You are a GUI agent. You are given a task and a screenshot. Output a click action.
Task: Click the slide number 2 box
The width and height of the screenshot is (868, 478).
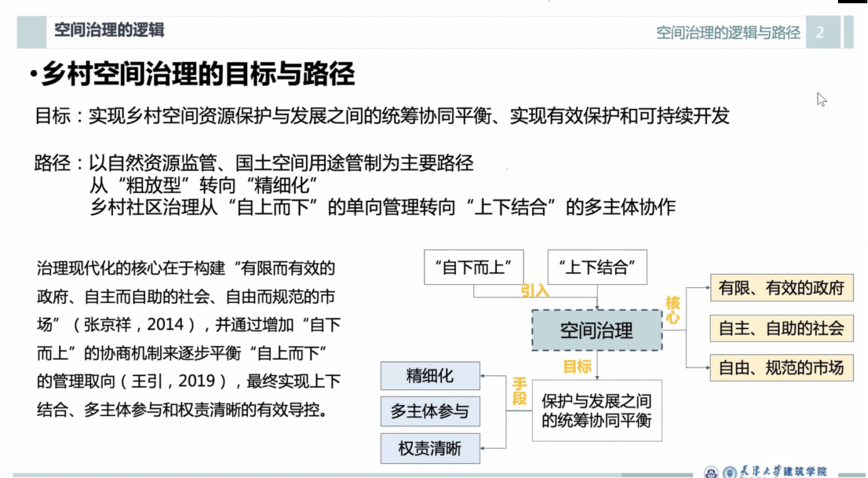click(820, 33)
